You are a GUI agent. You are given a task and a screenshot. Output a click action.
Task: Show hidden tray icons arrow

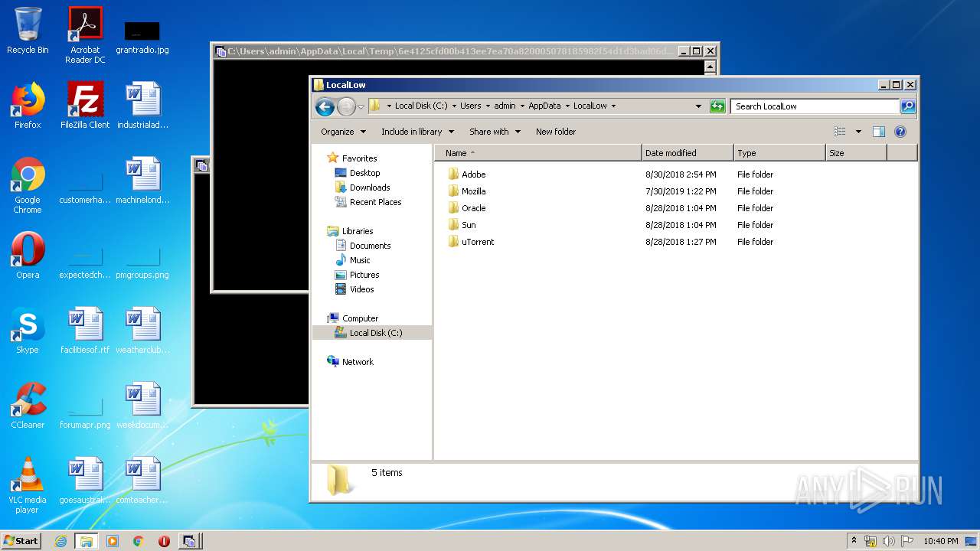(854, 541)
